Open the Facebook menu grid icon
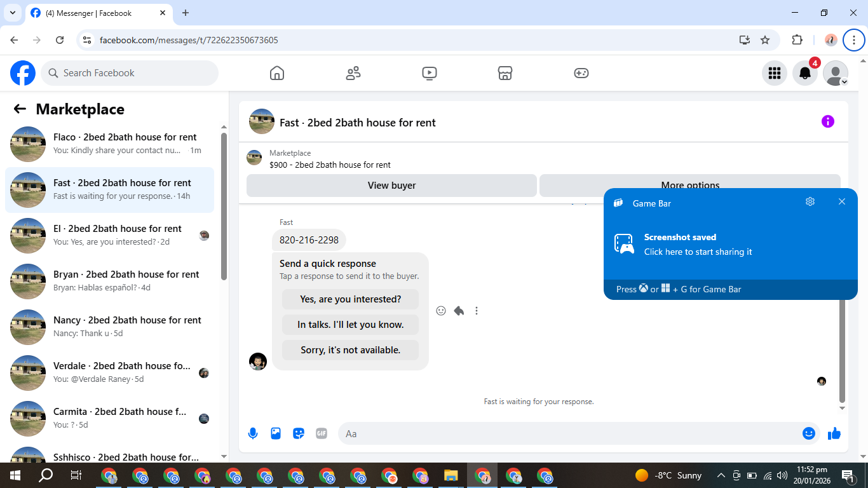Screen dimensions: 868x488 775,73
